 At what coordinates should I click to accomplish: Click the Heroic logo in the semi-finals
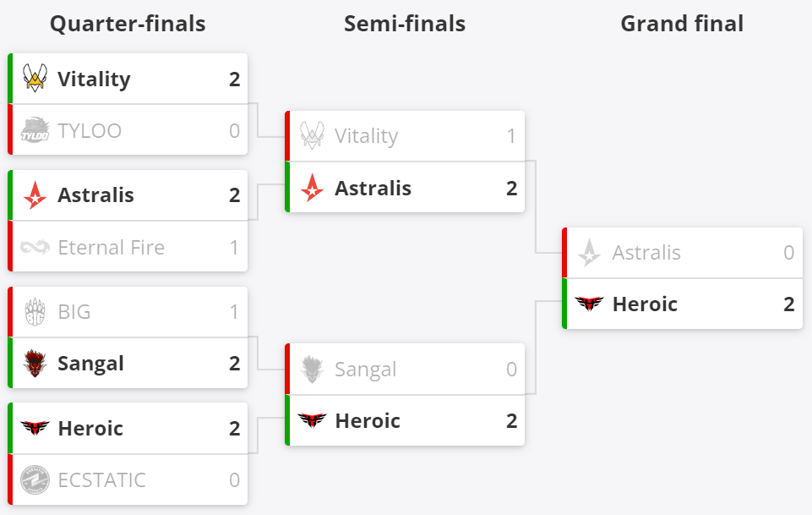[312, 420]
